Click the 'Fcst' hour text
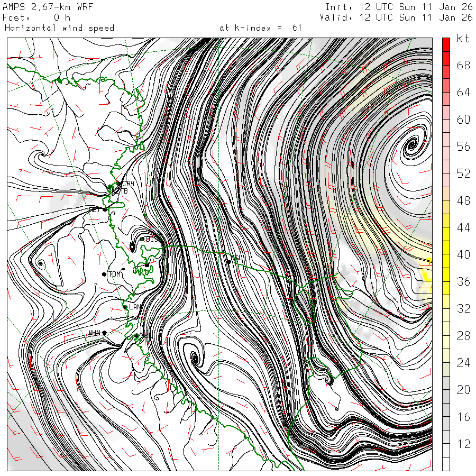This screenshot has width=476, height=476. tap(36, 17)
